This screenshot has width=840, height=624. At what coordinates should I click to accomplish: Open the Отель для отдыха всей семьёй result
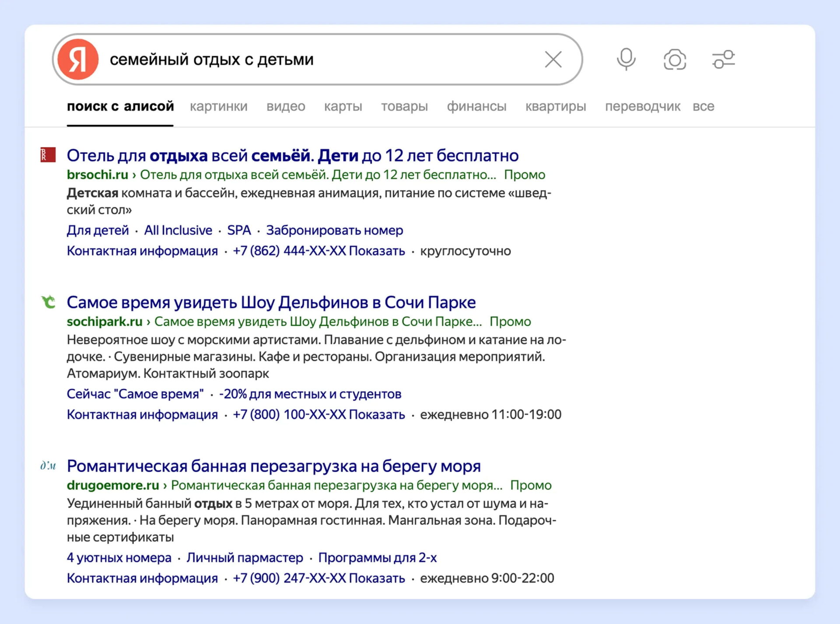[292, 156]
